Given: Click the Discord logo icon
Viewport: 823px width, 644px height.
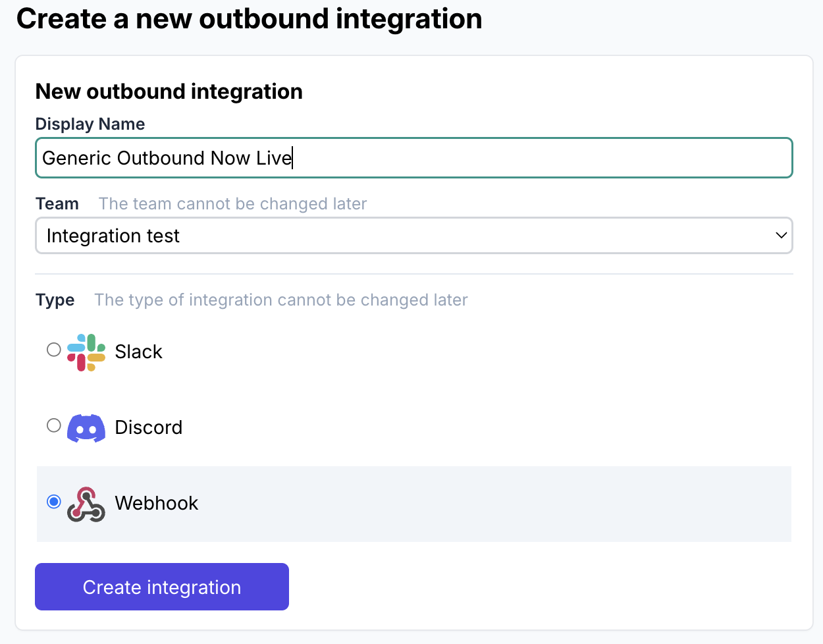Looking at the screenshot, I should tap(86, 428).
